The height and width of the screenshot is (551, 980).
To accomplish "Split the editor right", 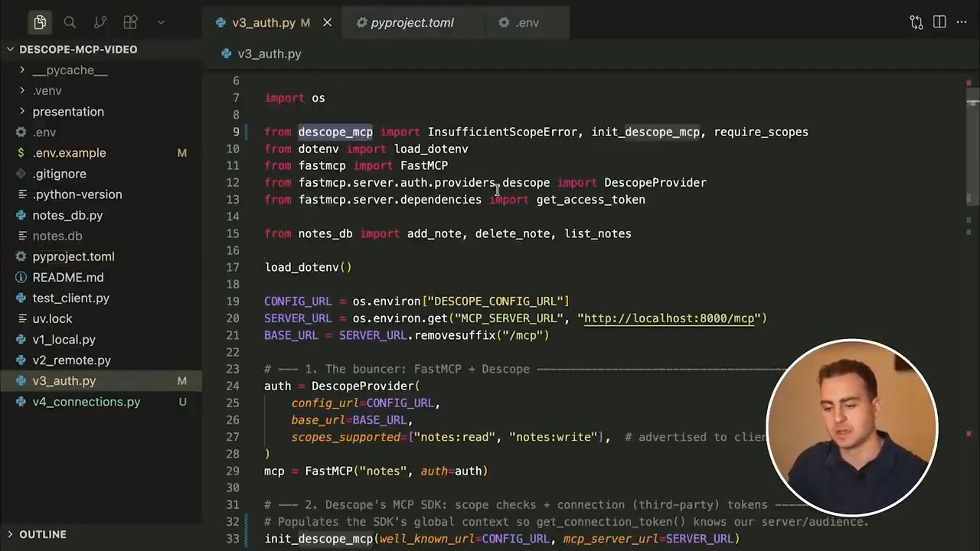I will click(940, 22).
